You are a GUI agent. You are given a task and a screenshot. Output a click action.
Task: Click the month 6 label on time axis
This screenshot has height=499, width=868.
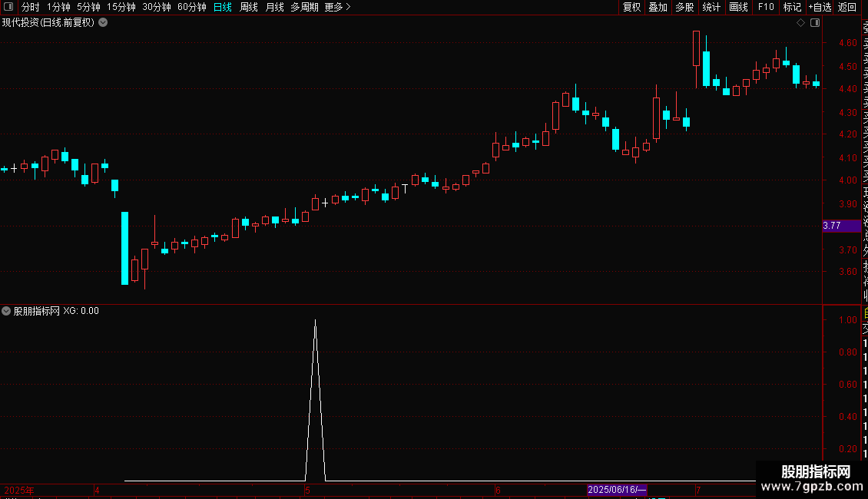pos(499,490)
